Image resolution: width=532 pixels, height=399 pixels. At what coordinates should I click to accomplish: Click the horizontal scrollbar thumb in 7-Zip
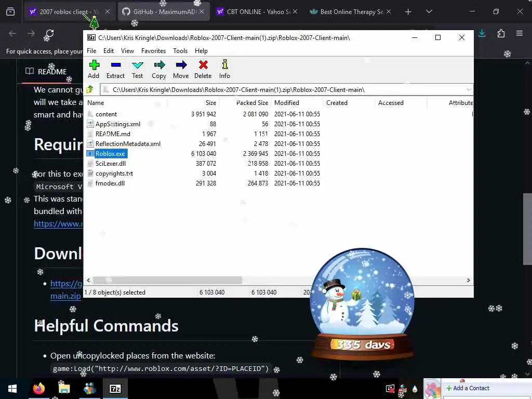[x=167, y=280]
